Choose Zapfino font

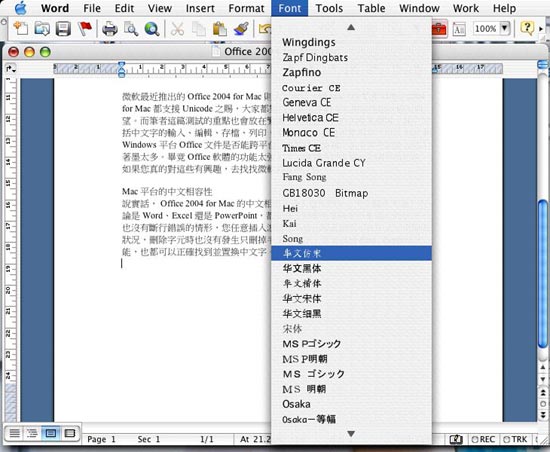pyautogui.click(x=351, y=73)
